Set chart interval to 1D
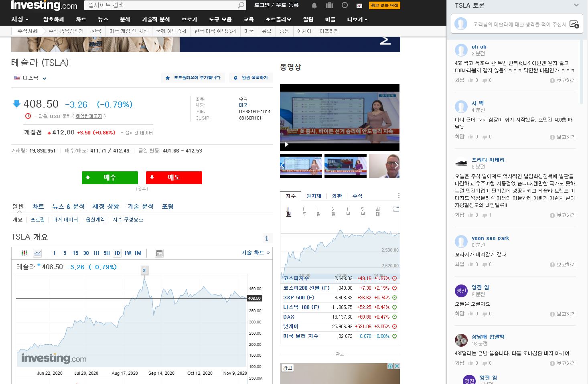 [x=117, y=253]
